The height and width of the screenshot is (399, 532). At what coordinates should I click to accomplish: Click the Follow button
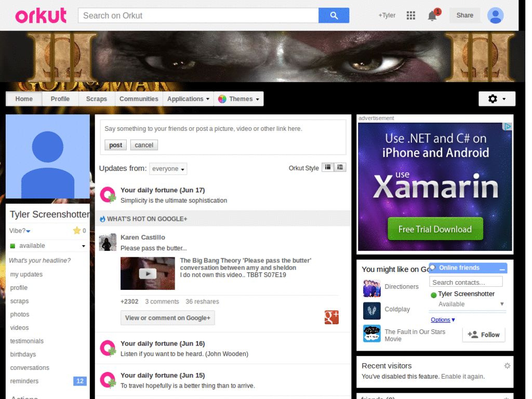[484, 335]
